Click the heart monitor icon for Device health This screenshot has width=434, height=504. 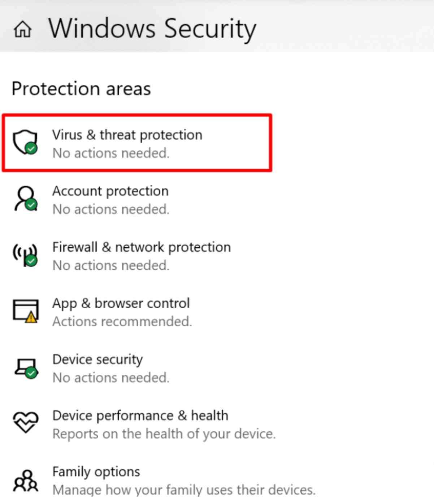coord(25,422)
